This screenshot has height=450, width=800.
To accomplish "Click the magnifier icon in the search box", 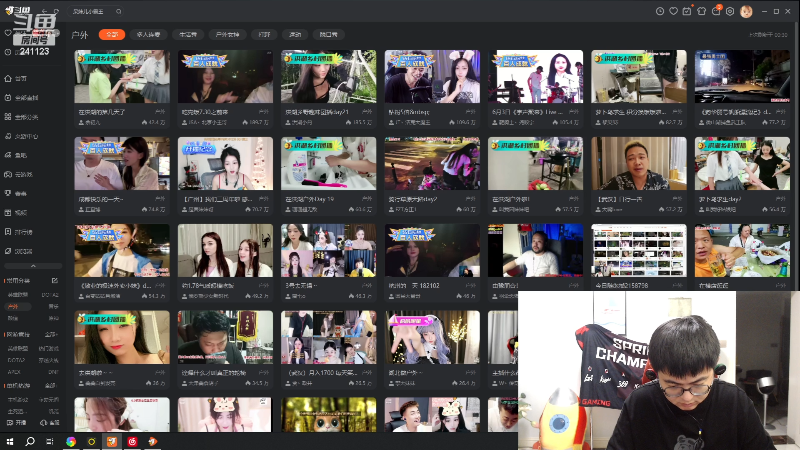I will [x=118, y=11].
